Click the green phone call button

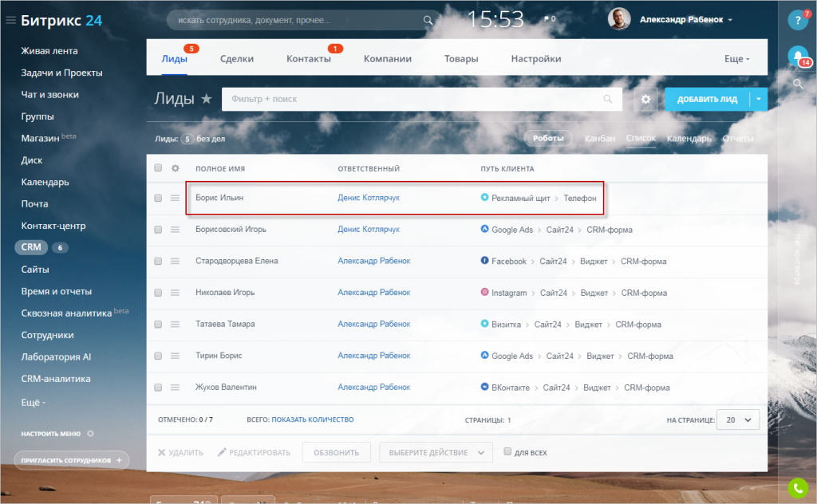click(798, 488)
